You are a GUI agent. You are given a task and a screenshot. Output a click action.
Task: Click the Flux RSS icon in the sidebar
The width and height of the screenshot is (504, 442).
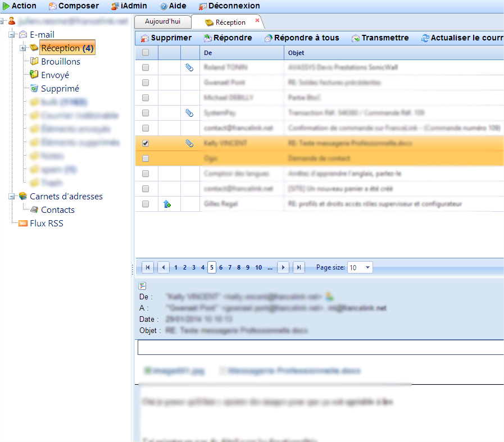coord(23,223)
